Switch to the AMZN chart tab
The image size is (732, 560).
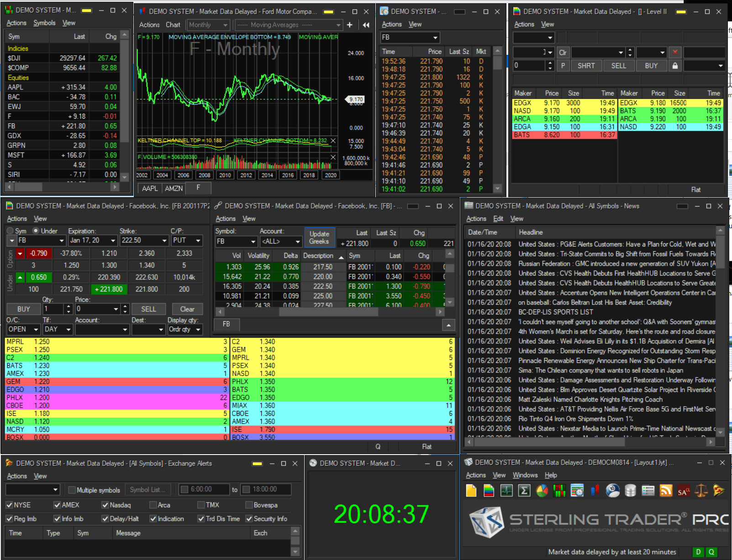[x=174, y=188]
